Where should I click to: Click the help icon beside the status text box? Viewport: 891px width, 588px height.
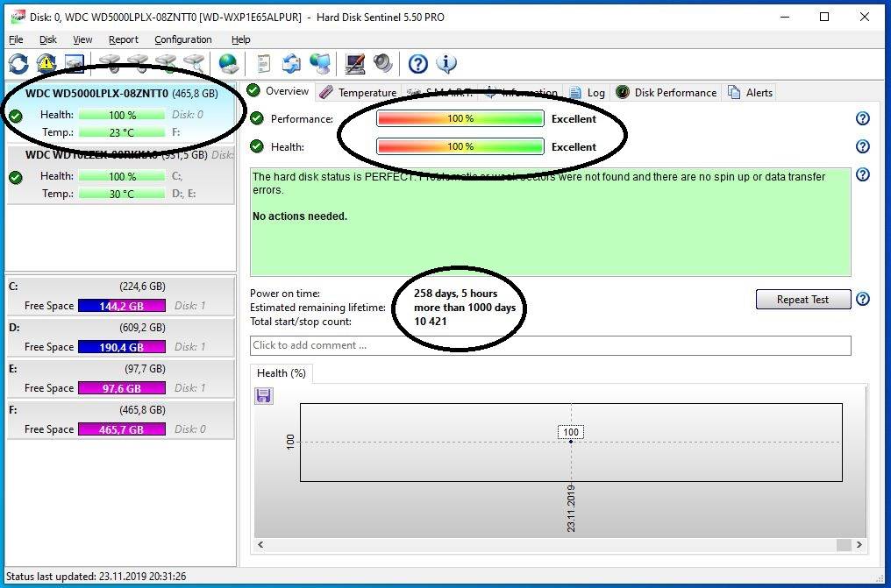[863, 174]
